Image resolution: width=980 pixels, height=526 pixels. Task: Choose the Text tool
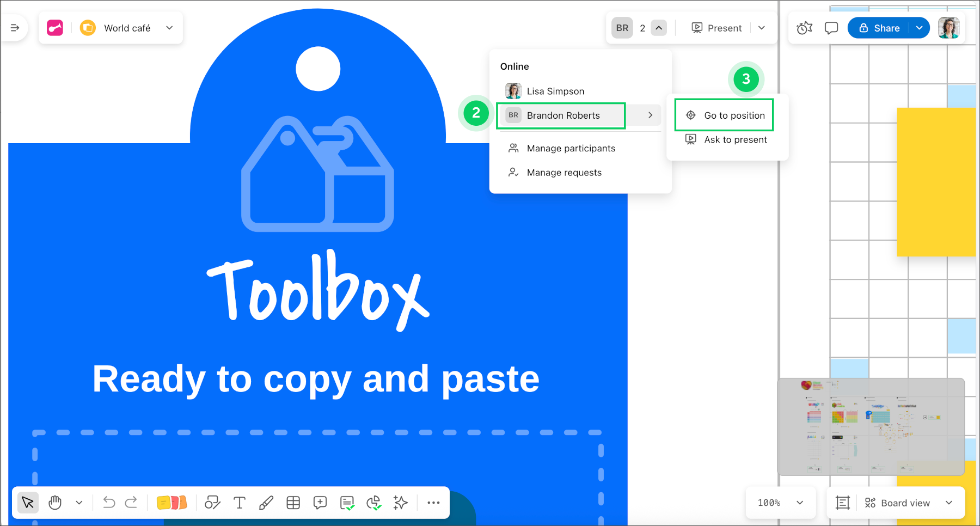[240, 503]
